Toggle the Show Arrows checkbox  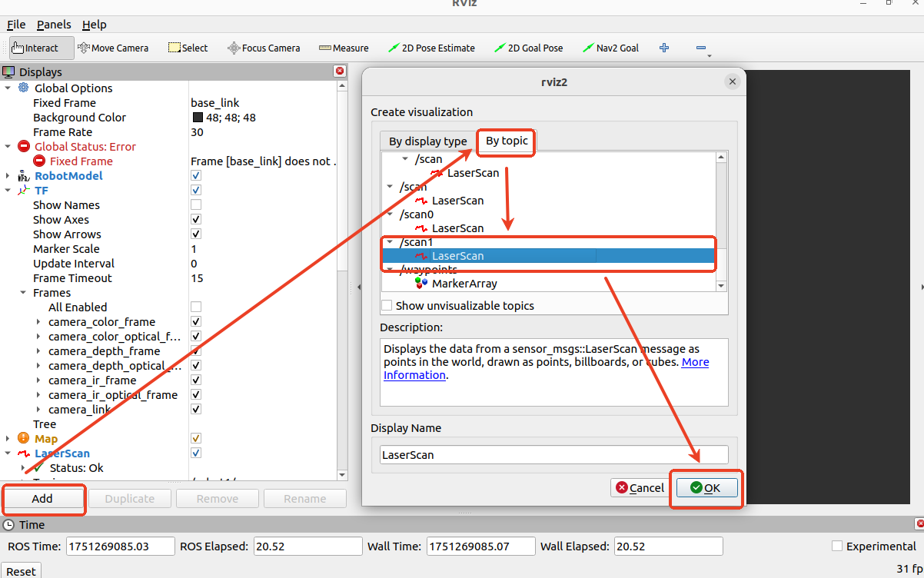pos(196,234)
